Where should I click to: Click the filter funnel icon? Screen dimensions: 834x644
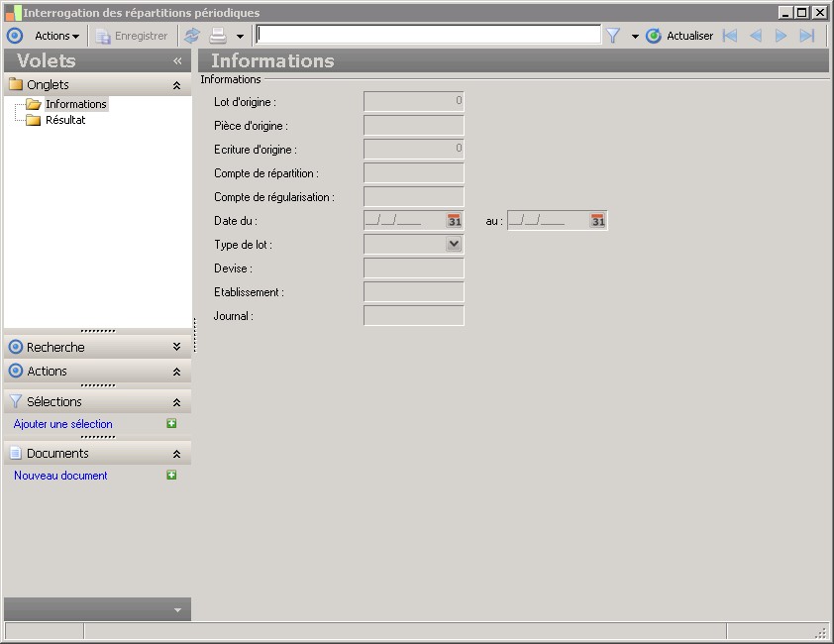tap(613, 36)
